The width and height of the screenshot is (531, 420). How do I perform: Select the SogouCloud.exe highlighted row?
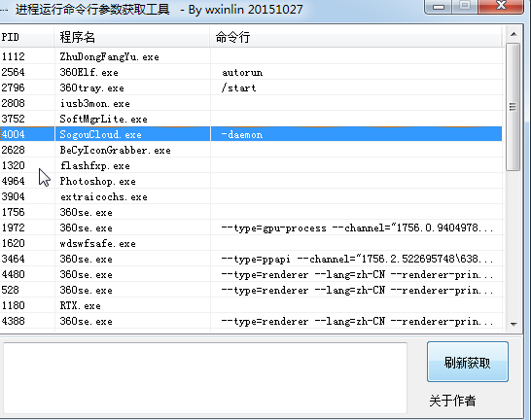[x=251, y=134]
